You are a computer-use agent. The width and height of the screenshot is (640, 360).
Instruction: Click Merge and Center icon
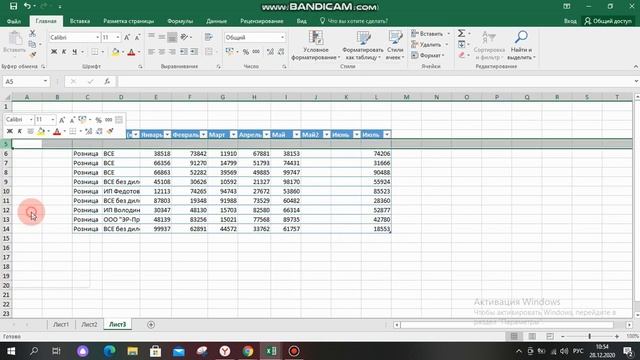tap(209, 52)
